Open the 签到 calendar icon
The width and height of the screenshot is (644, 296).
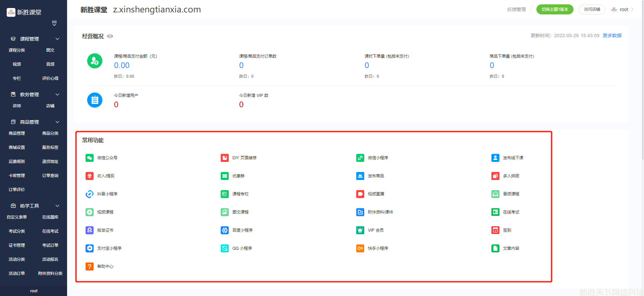495,230
